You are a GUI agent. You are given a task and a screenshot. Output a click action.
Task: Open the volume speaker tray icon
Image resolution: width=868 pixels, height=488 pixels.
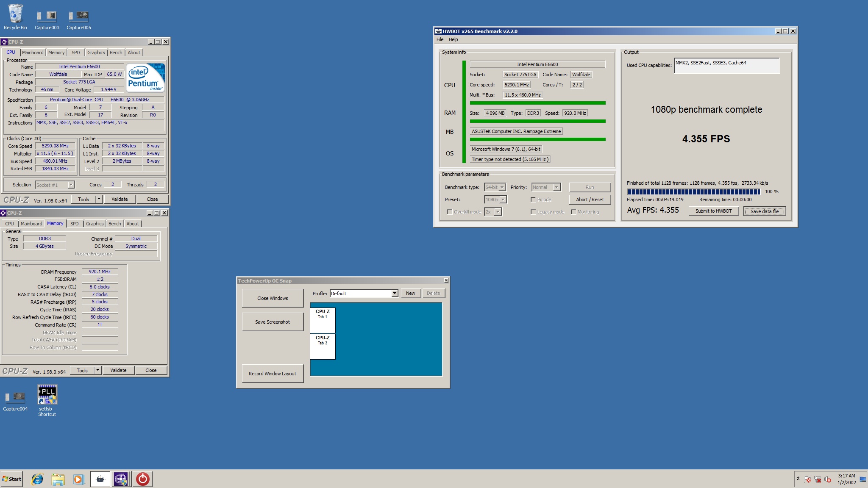(x=828, y=479)
